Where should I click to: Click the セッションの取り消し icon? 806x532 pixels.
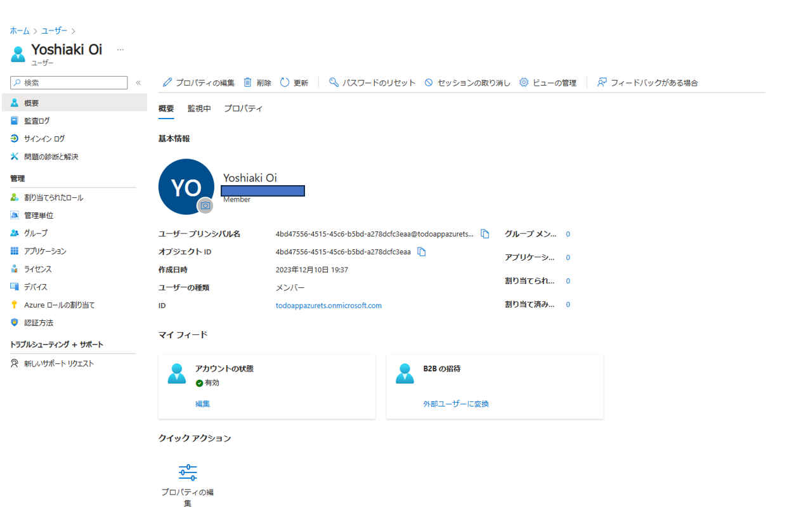pos(429,82)
